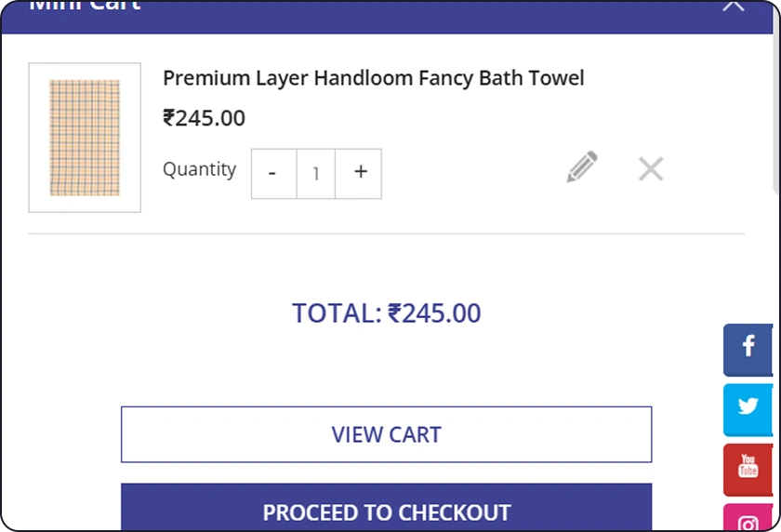Click the TOTAL: ₹245.00 amount text
Image resolution: width=781 pixels, height=532 pixels.
tap(386, 313)
